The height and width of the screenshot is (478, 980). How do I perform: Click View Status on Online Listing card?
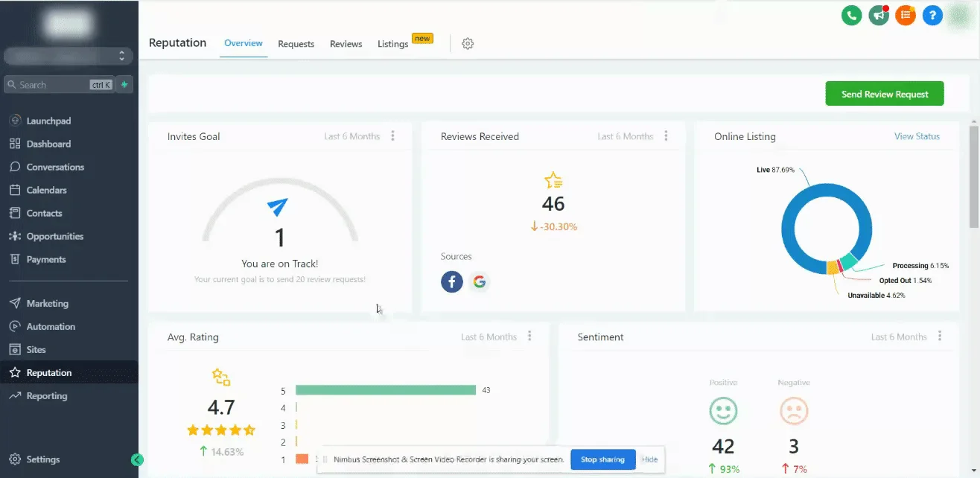click(917, 136)
